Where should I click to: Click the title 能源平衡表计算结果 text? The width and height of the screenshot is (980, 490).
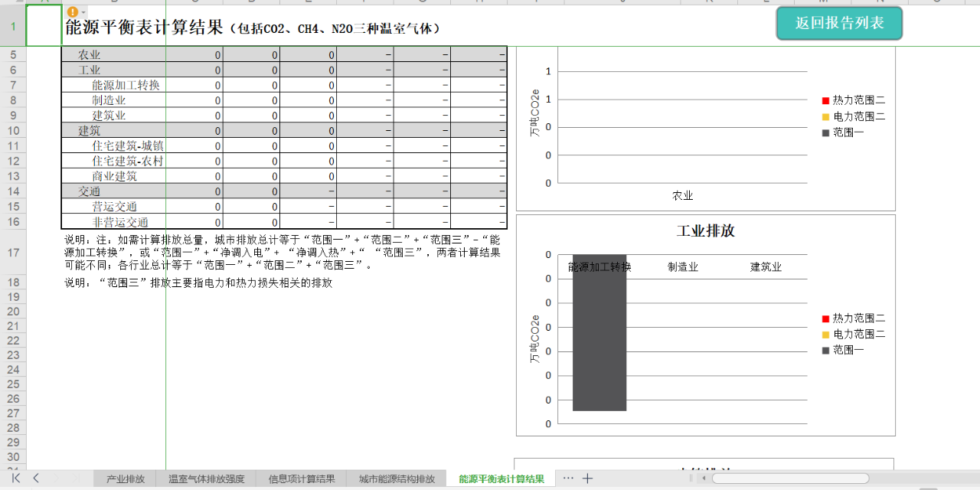coord(144,28)
